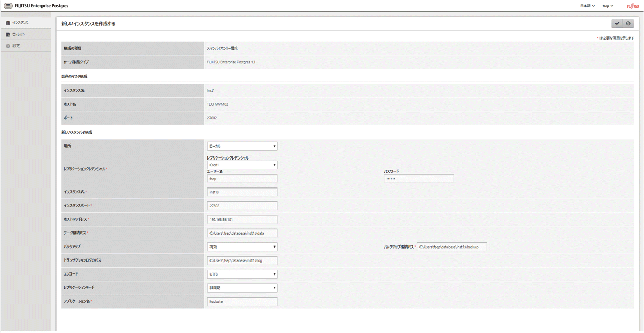Viewport: 644px width, 333px height.
Task: Click the FUJITSU Enterprise Postgres 13 value
Action: [x=231, y=62]
